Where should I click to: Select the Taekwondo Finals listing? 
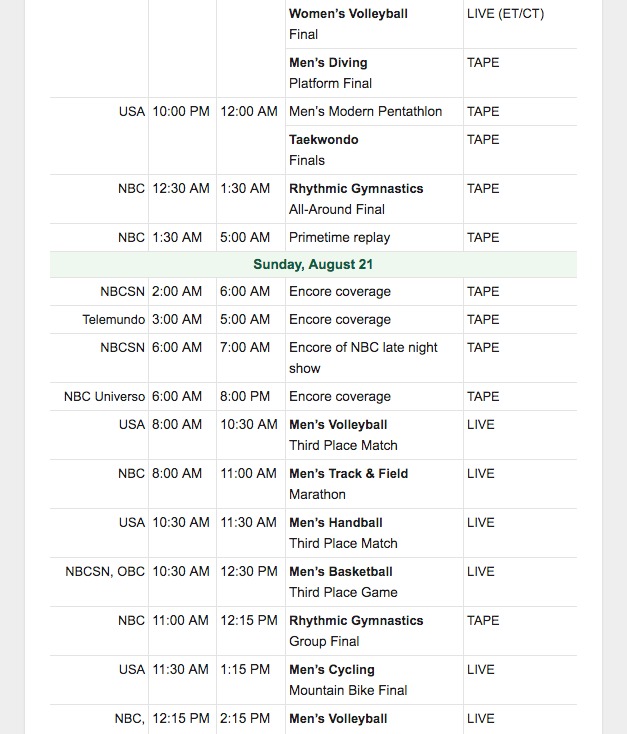tap(324, 150)
